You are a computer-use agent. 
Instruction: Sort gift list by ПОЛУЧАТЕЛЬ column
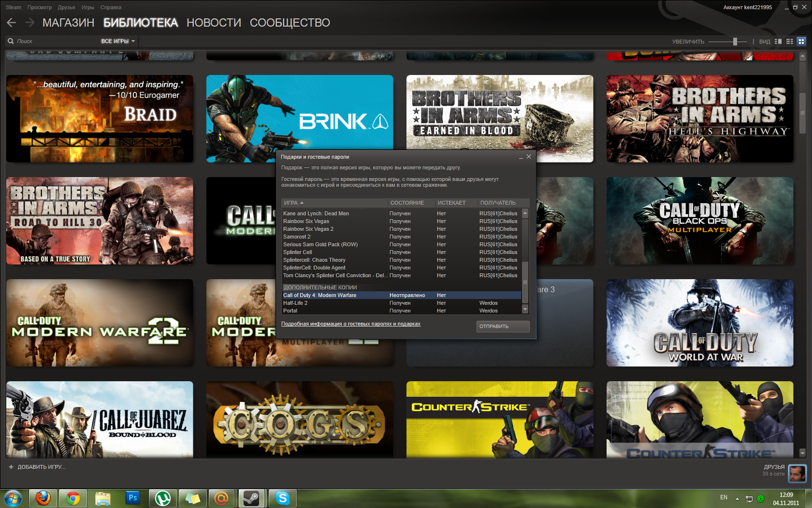503,203
